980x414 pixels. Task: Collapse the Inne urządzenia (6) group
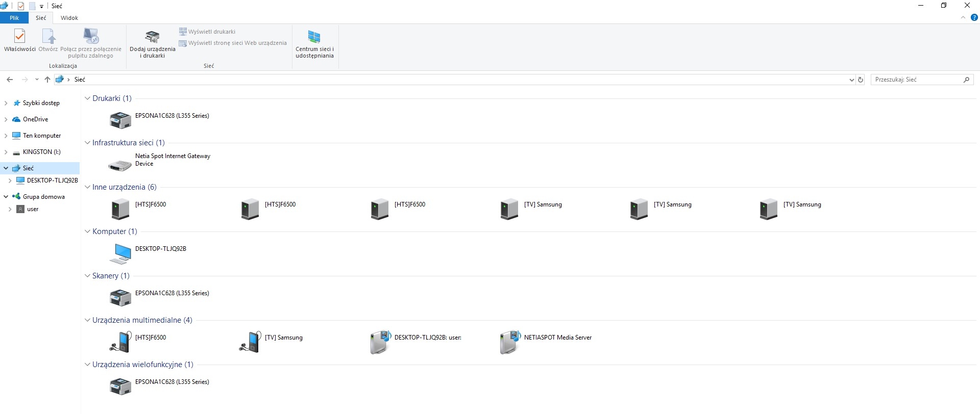point(87,187)
